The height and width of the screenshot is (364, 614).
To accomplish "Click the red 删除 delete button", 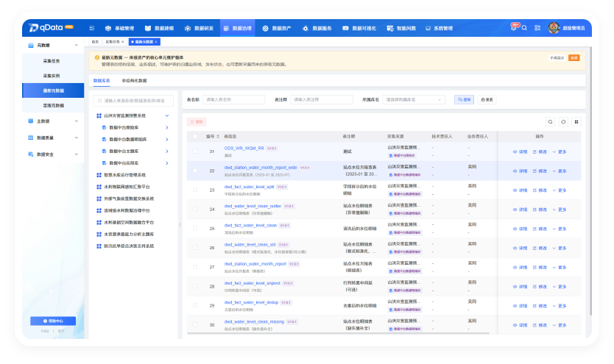I will tap(197, 122).
